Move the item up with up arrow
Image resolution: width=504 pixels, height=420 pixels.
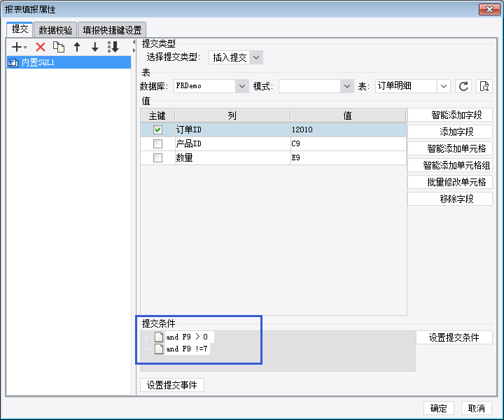point(77,47)
